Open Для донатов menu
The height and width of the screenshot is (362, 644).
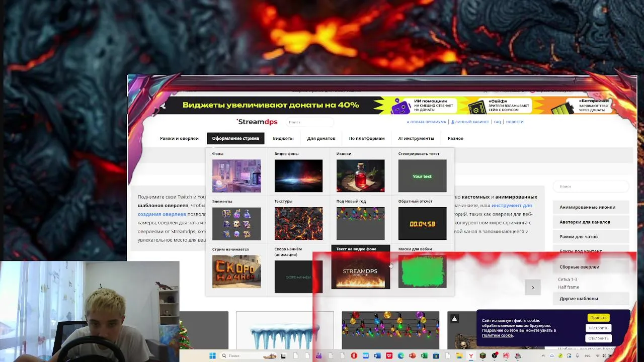(x=321, y=138)
